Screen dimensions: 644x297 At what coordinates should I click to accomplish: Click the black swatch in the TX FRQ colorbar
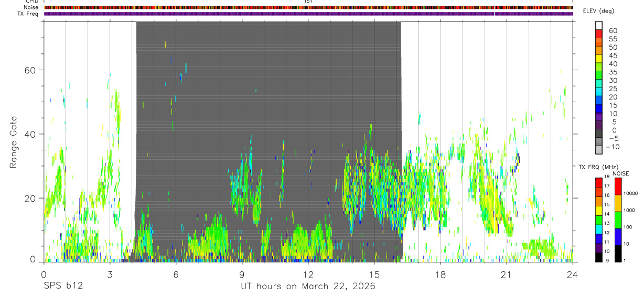(598, 258)
